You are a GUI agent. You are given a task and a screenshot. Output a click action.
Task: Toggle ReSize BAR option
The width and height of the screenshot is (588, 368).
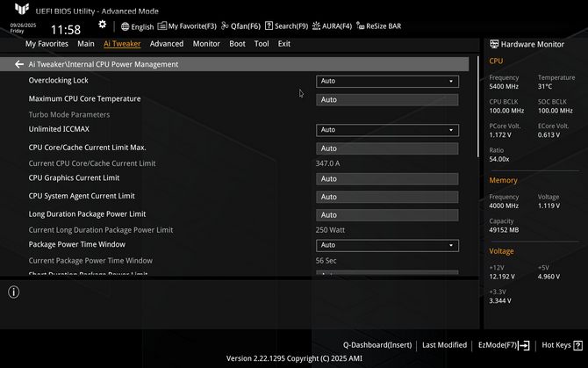379,26
